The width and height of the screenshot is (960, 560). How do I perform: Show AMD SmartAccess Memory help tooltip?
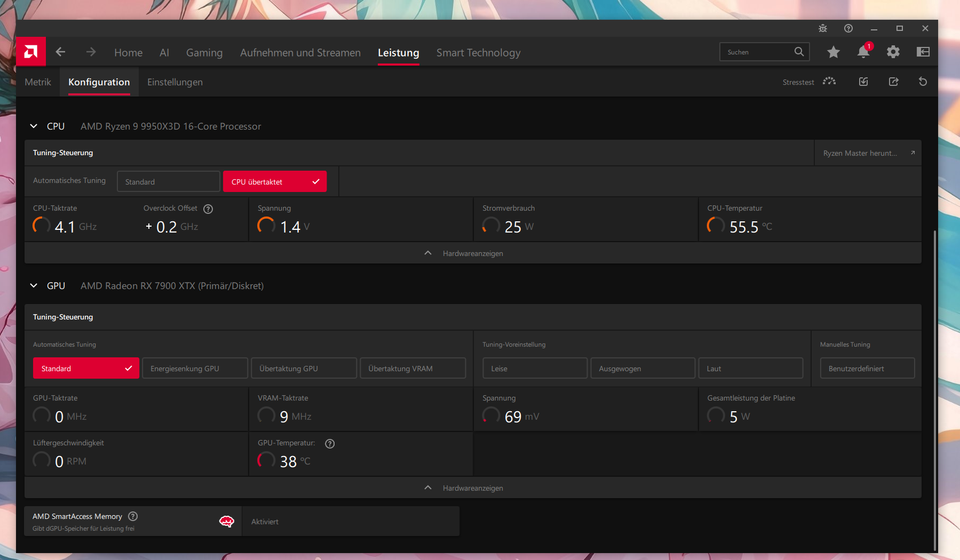tap(133, 516)
